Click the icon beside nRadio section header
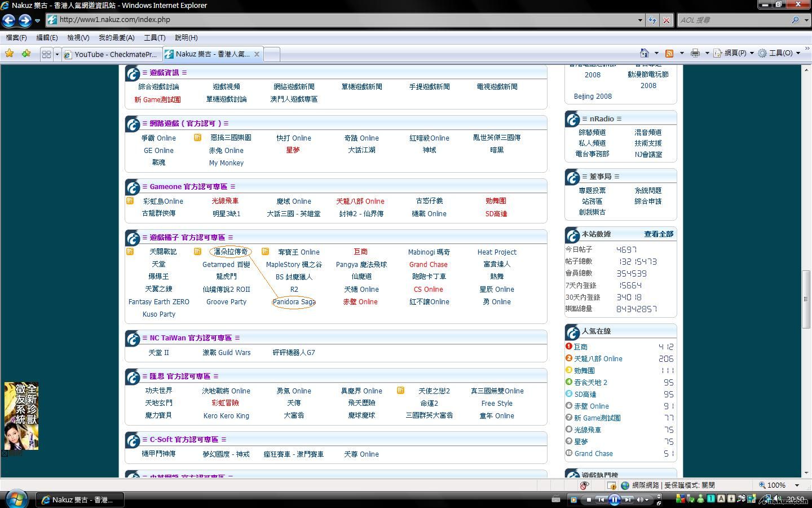812x508 pixels. [573, 120]
